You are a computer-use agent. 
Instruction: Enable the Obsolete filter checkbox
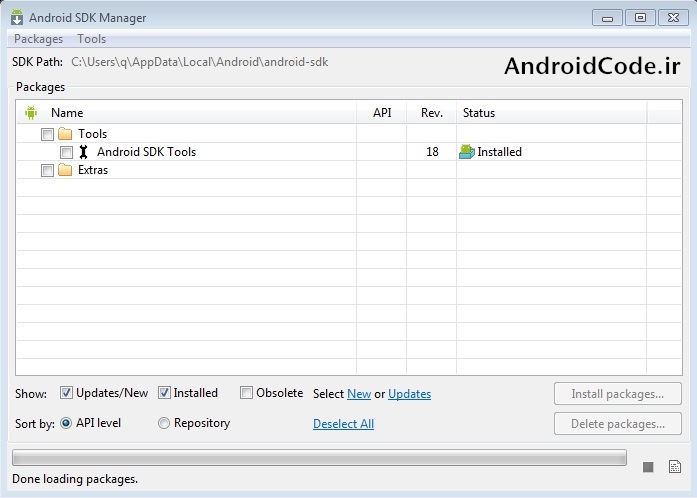pyautogui.click(x=246, y=393)
